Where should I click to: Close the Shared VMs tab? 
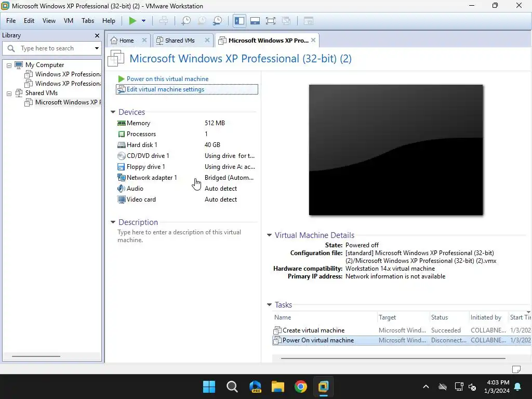point(207,40)
